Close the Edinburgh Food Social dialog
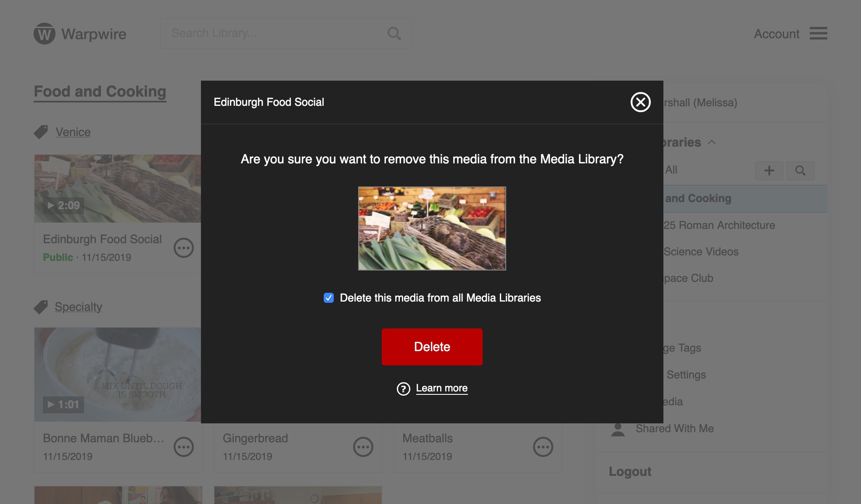The width and height of the screenshot is (861, 504). tap(640, 102)
